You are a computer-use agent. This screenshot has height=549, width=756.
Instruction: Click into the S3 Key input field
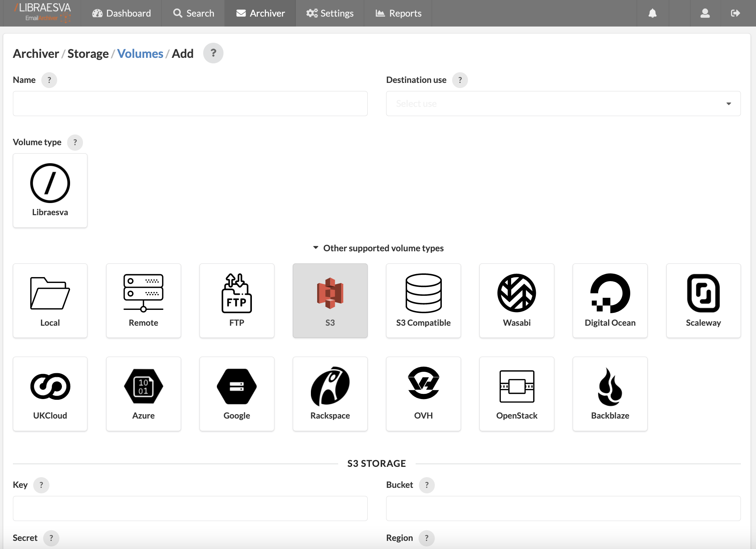point(190,508)
